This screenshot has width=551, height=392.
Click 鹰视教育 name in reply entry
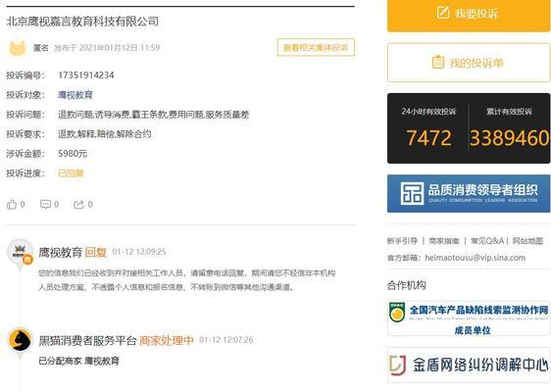(60, 252)
